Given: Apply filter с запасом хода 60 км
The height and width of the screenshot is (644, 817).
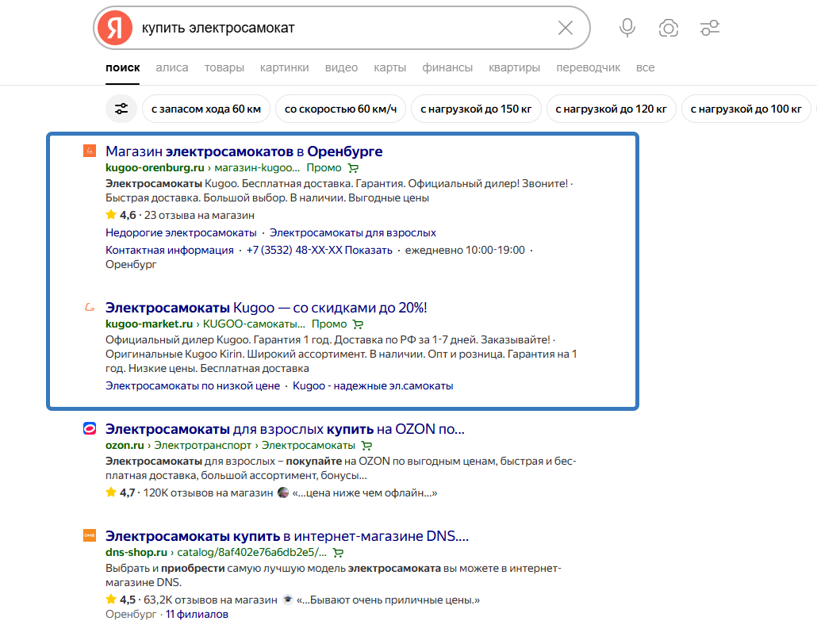Looking at the screenshot, I should (206, 109).
